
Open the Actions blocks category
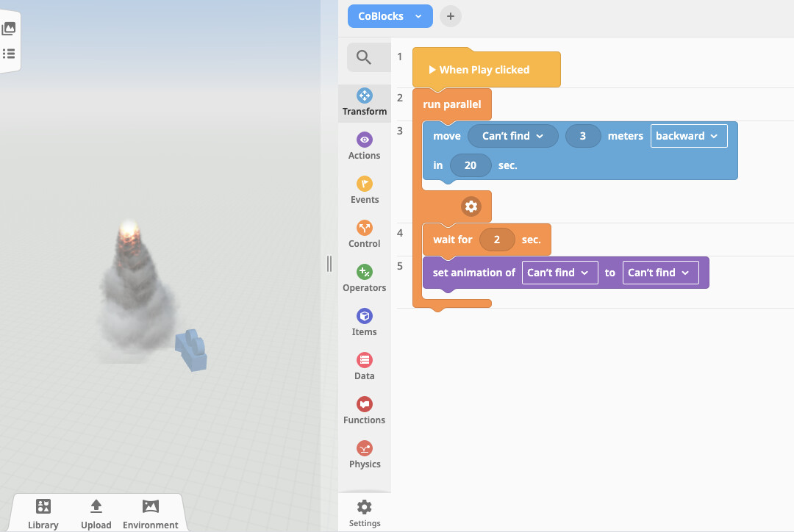pyautogui.click(x=365, y=146)
